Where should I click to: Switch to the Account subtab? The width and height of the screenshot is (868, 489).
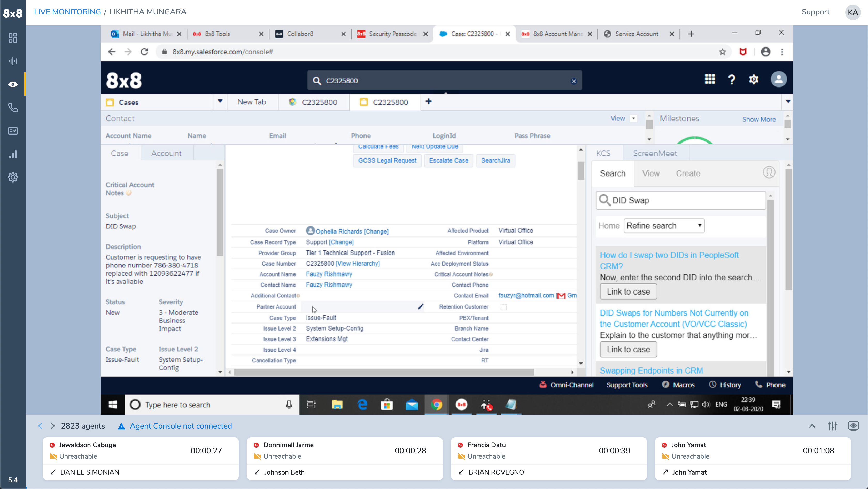[x=166, y=154]
